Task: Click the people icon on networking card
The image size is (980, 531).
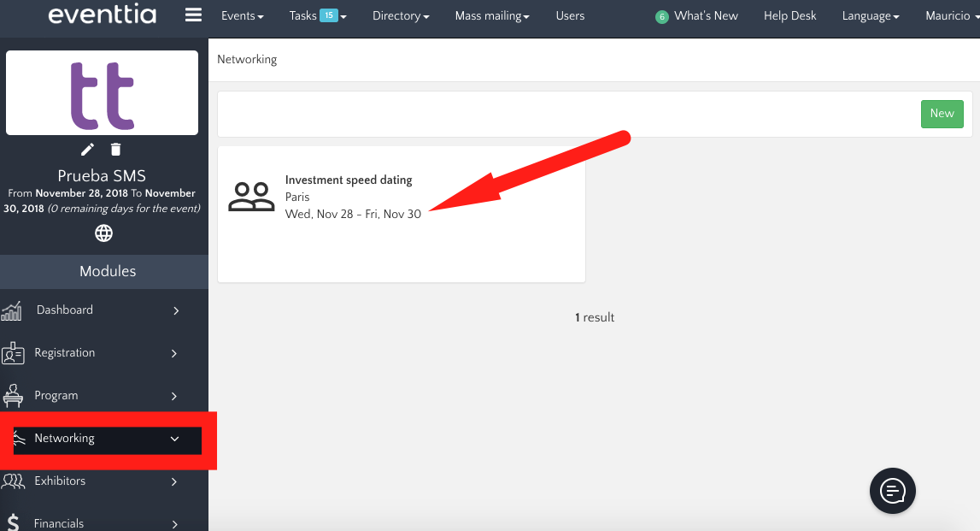Action: pyautogui.click(x=251, y=197)
